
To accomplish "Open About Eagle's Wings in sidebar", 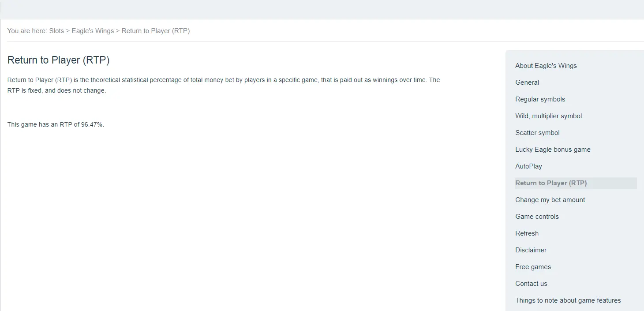I will pos(546,66).
